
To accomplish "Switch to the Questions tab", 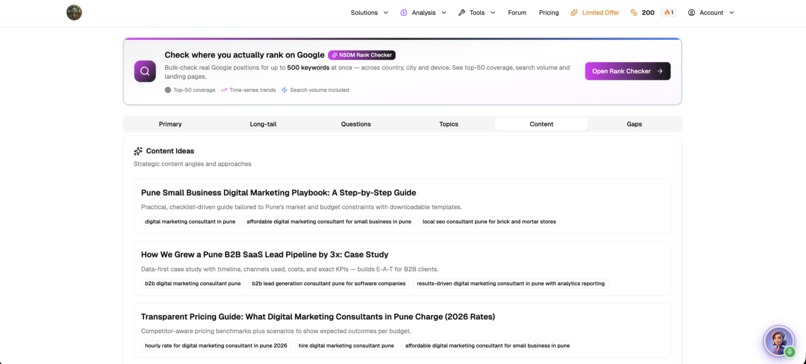I will pos(356,124).
